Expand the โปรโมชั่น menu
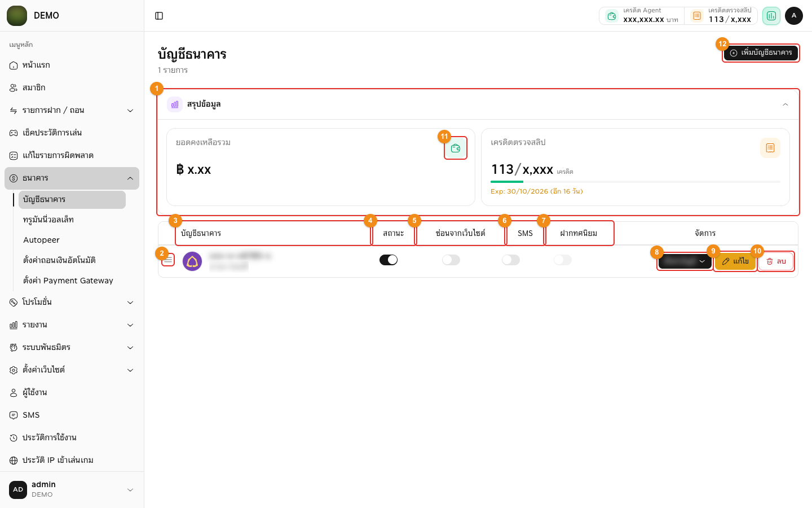 [72, 303]
